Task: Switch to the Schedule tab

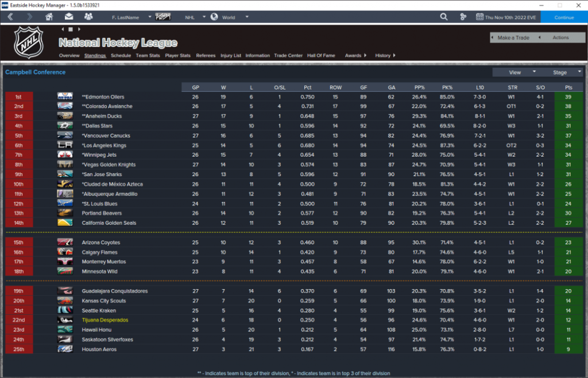Action: point(121,56)
